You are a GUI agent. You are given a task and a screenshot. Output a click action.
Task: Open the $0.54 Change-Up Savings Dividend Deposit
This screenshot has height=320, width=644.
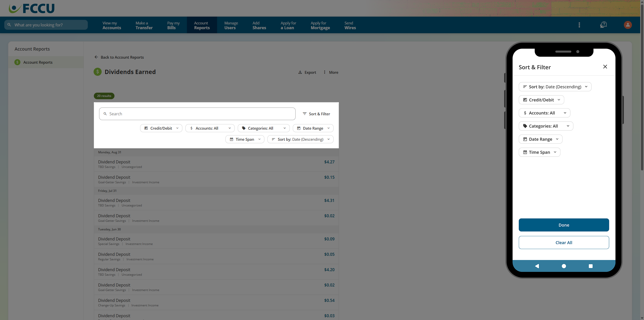tap(216, 302)
